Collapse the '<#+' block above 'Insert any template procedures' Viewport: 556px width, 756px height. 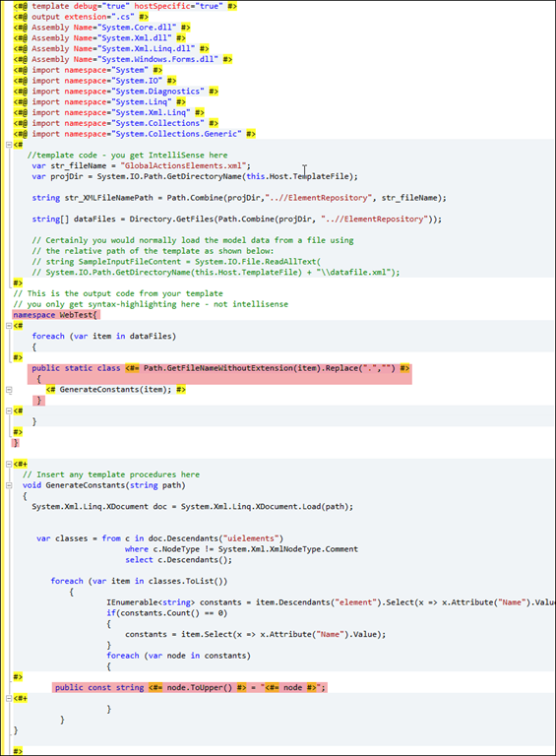pyautogui.click(x=9, y=465)
